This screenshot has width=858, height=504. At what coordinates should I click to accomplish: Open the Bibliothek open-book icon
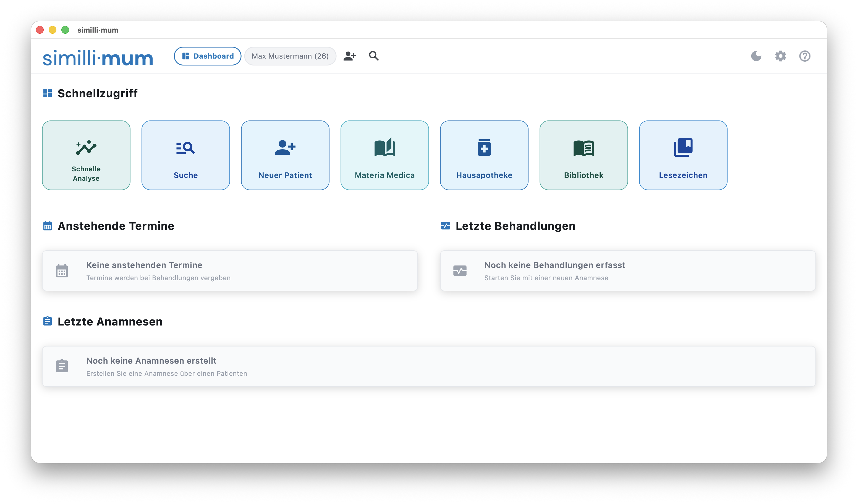point(584,148)
